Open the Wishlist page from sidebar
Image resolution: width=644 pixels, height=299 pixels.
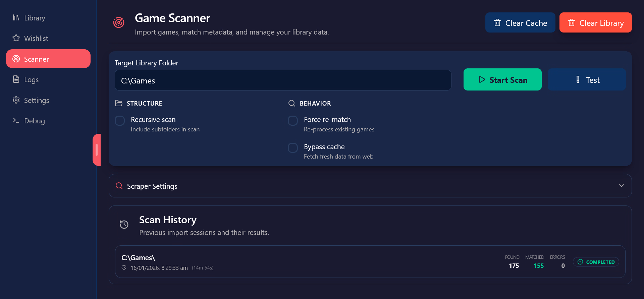pyautogui.click(x=36, y=39)
